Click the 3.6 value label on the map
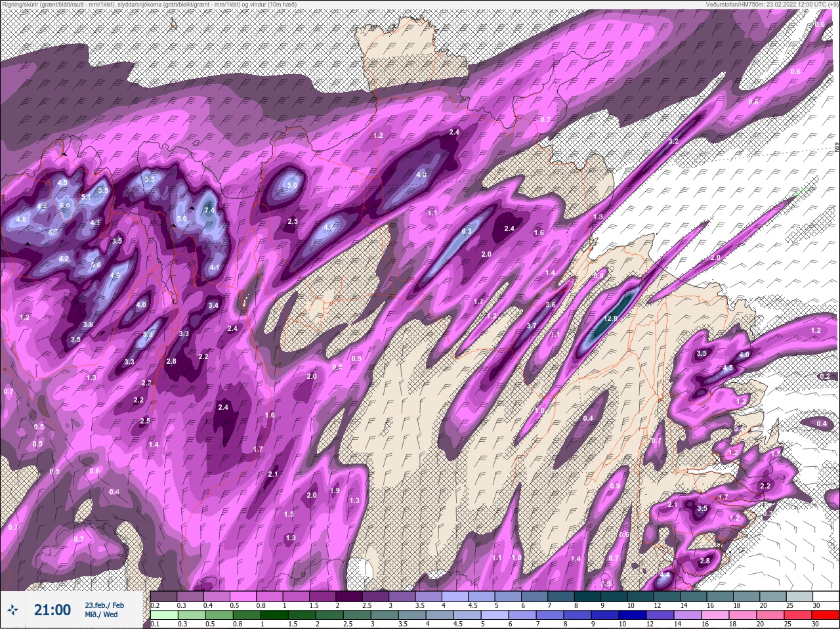The image size is (840, 629). pyautogui.click(x=551, y=305)
